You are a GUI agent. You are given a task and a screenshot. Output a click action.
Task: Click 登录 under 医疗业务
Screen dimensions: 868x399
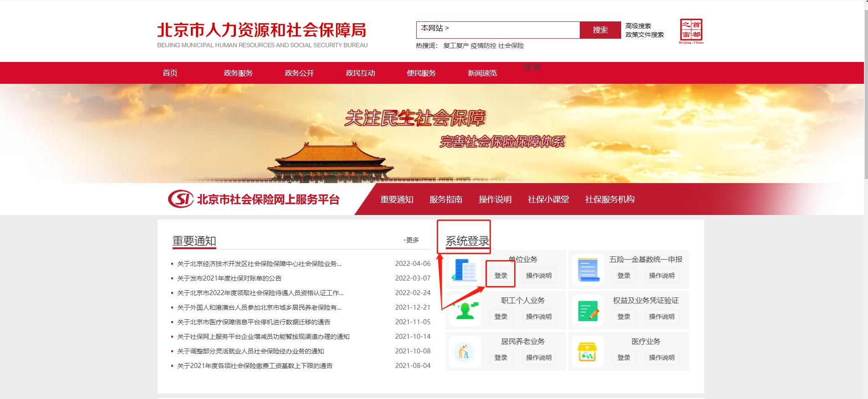coord(624,358)
